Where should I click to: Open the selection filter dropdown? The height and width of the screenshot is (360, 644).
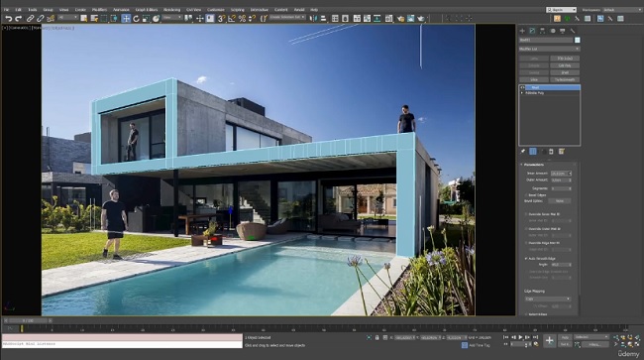tap(67, 18)
